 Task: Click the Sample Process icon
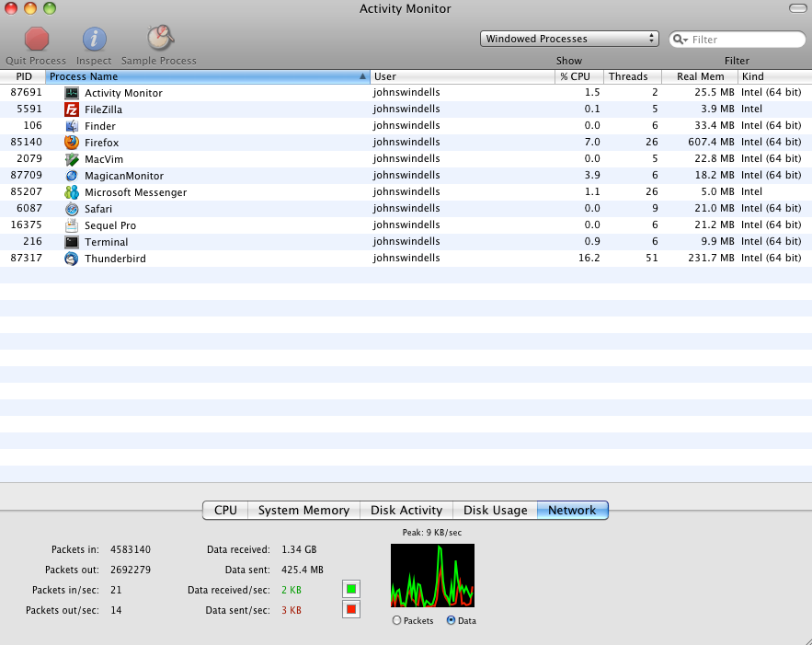pos(160,39)
